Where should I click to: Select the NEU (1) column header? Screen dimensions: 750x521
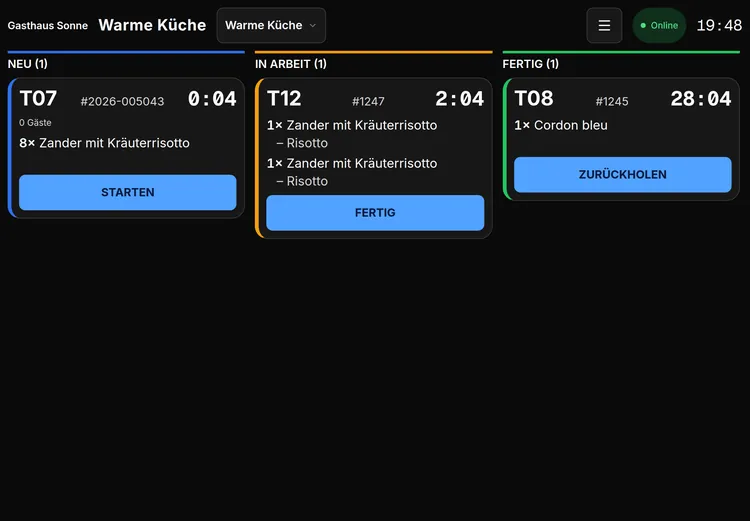[x=28, y=64]
